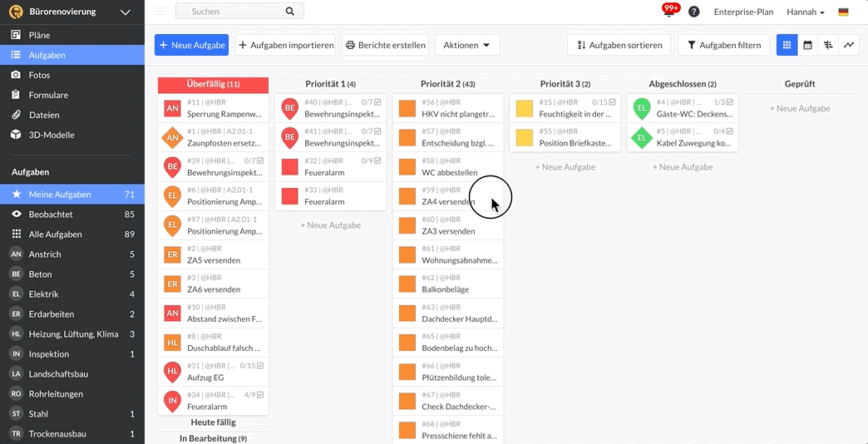This screenshot has width=868, height=444.
Task: Open Dateien in the sidebar
Action: point(72,115)
